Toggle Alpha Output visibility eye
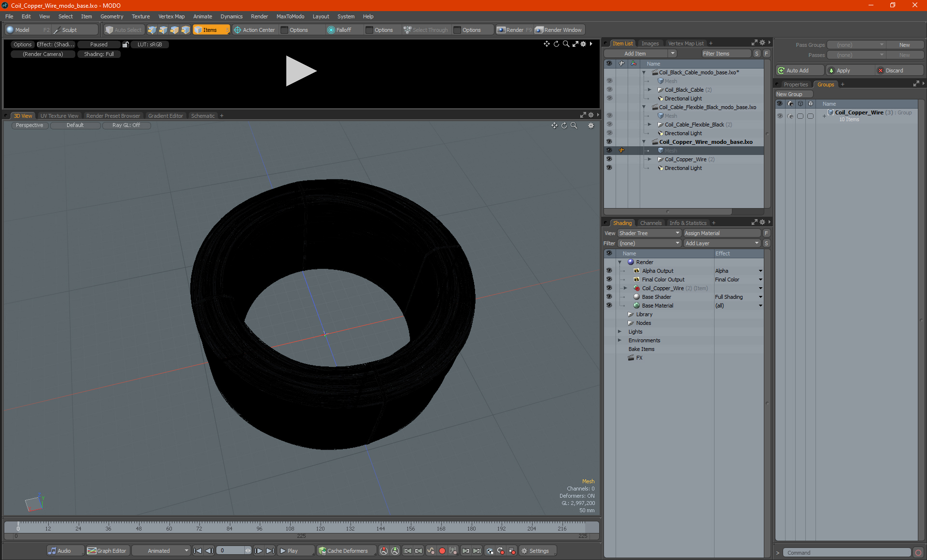This screenshot has width=927, height=560. click(x=609, y=271)
